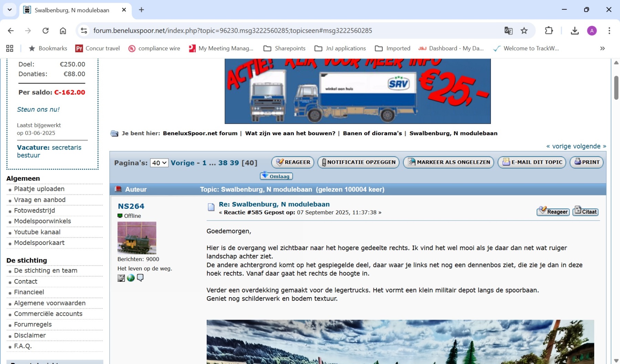620x364 pixels.
Task: Open the Extensions puzzle icon
Action: click(x=549, y=31)
